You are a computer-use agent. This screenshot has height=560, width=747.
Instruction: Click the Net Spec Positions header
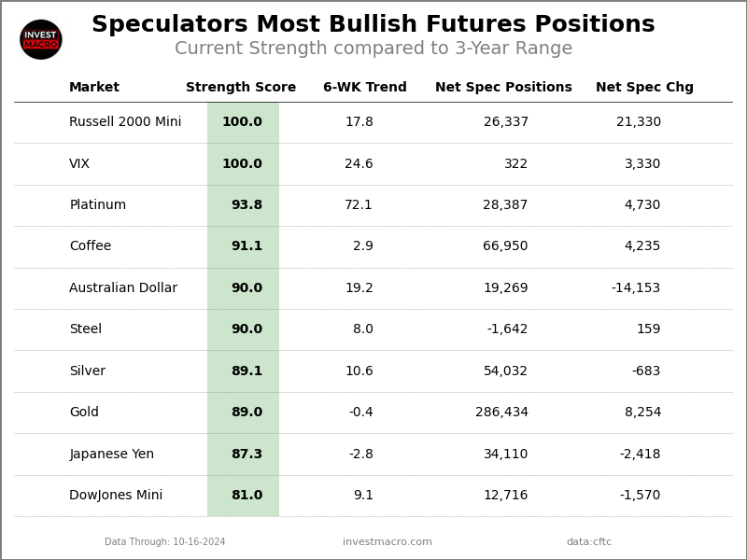[503, 88]
